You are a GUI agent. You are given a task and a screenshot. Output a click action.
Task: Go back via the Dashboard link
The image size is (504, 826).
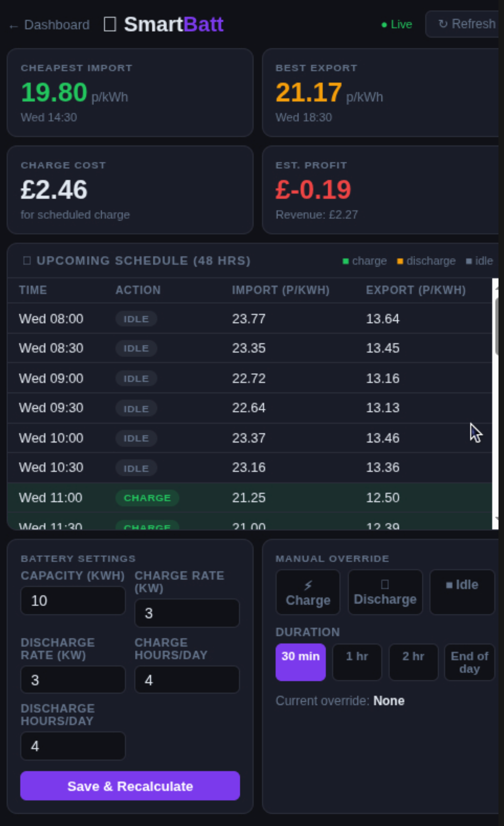click(x=50, y=25)
